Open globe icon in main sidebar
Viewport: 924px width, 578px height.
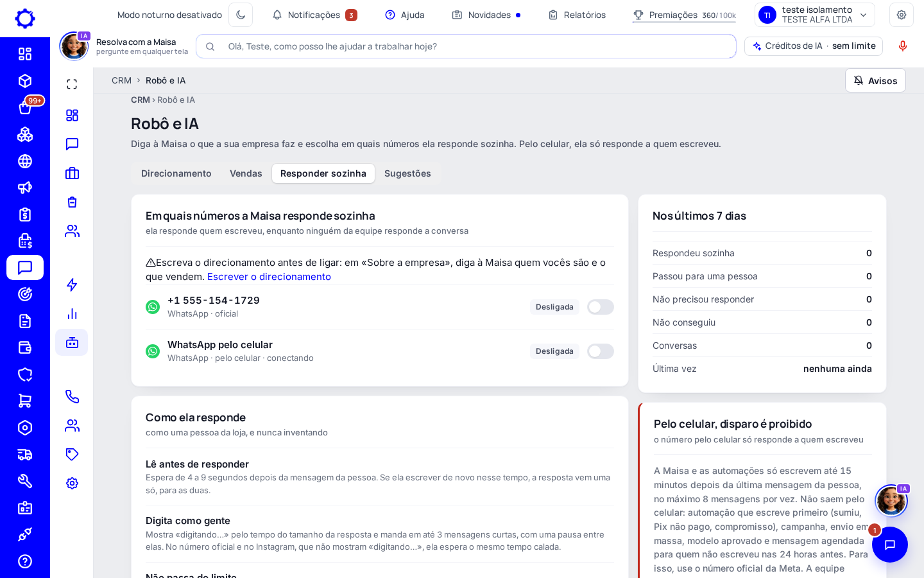[x=25, y=161]
